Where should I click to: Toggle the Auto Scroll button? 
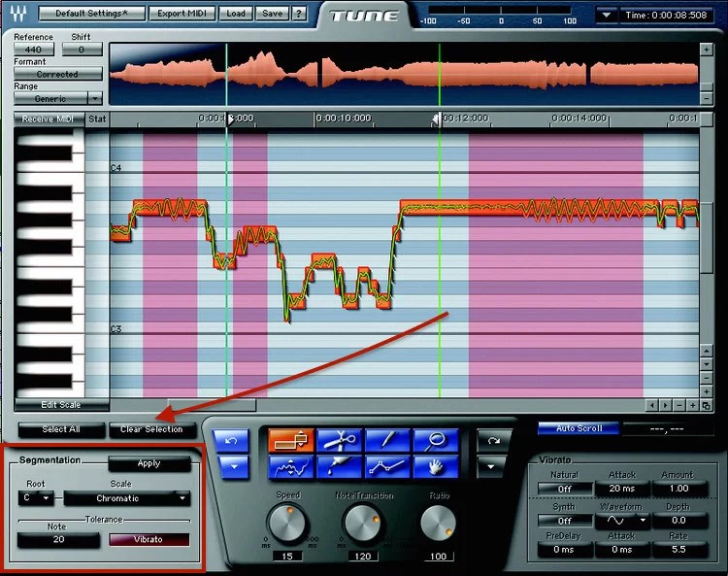click(579, 428)
